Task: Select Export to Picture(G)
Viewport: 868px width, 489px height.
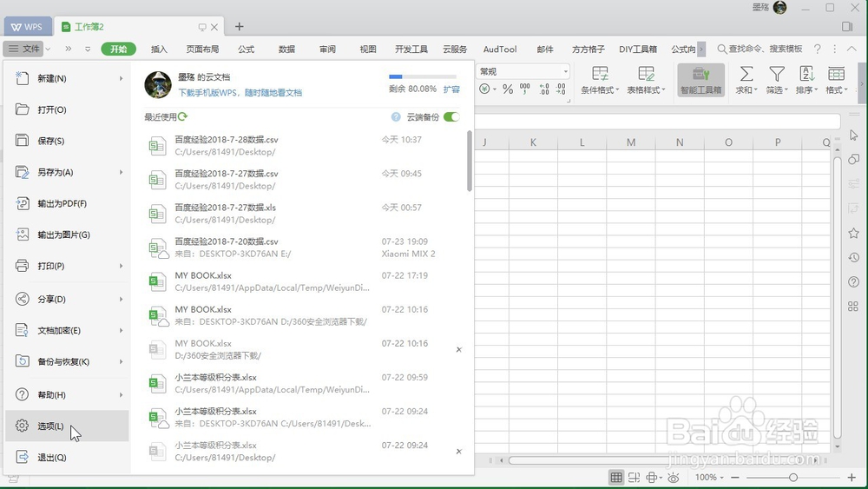Action: tap(67, 235)
